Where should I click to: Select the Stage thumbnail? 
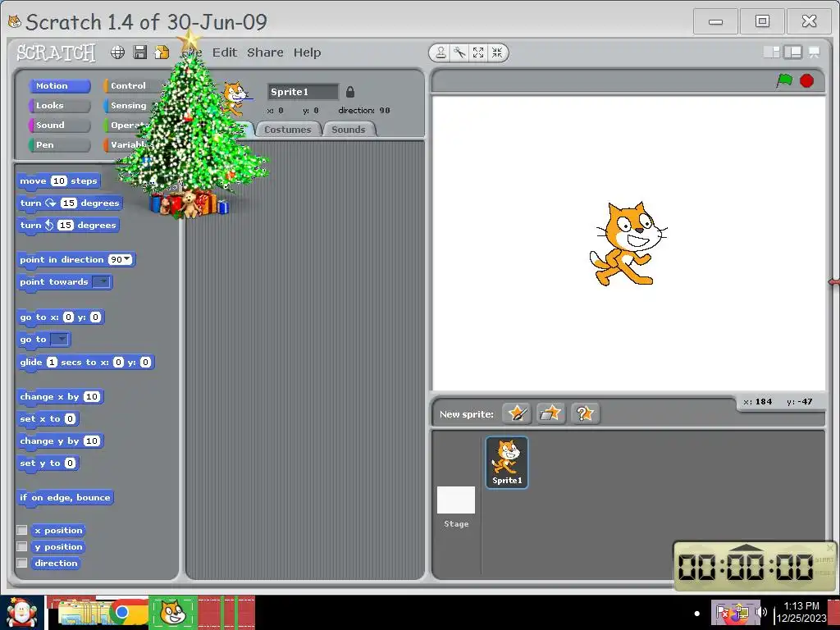click(x=456, y=506)
